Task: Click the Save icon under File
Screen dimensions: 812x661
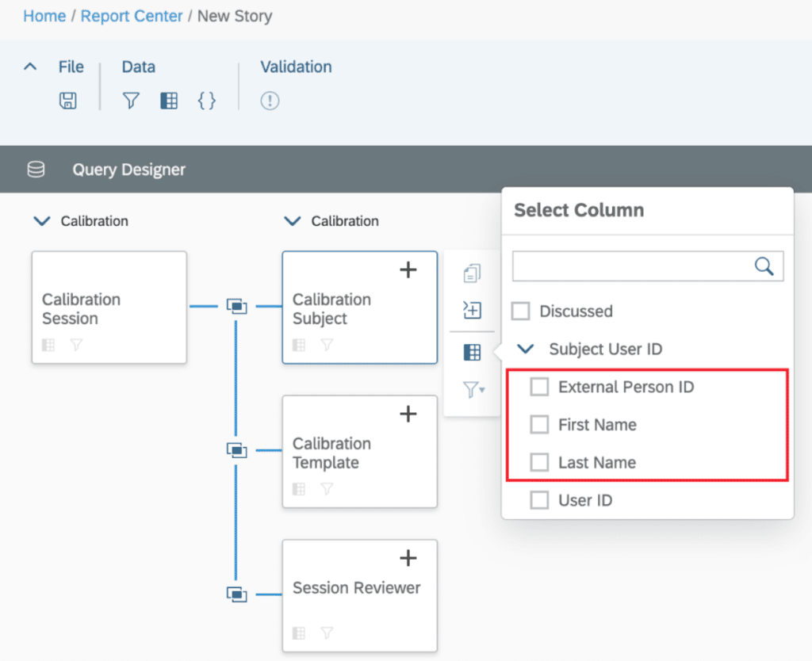Action: click(68, 101)
